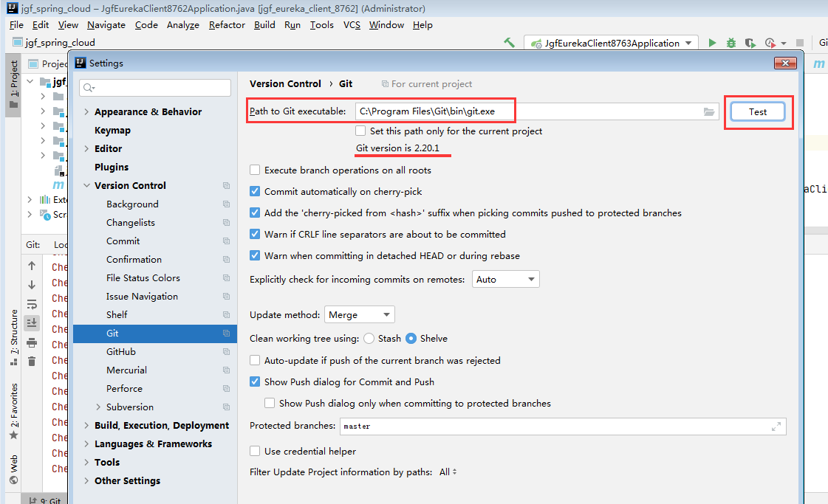Expand Appearance & Behavior settings
This screenshot has width=828, height=504.
tap(86, 112)
